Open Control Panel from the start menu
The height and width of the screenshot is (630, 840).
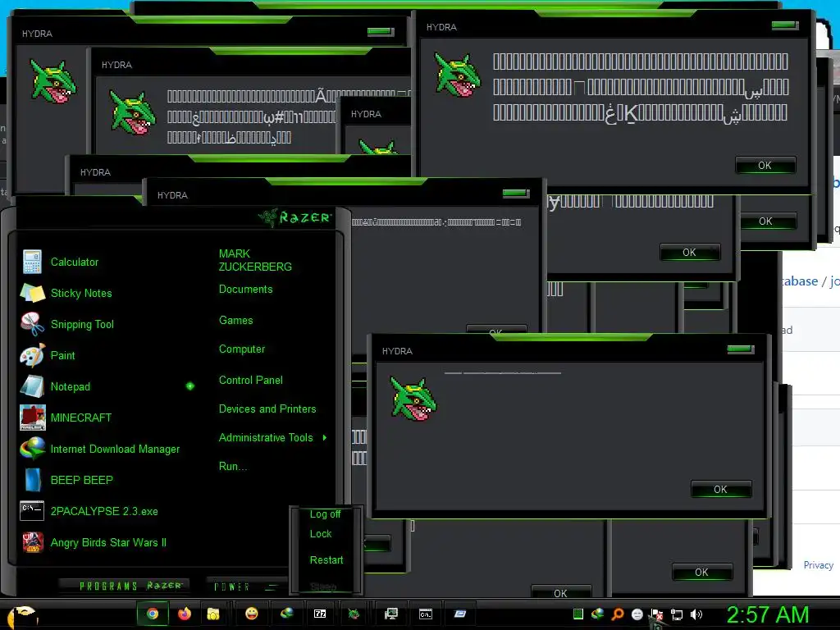[x=251, y=381]
